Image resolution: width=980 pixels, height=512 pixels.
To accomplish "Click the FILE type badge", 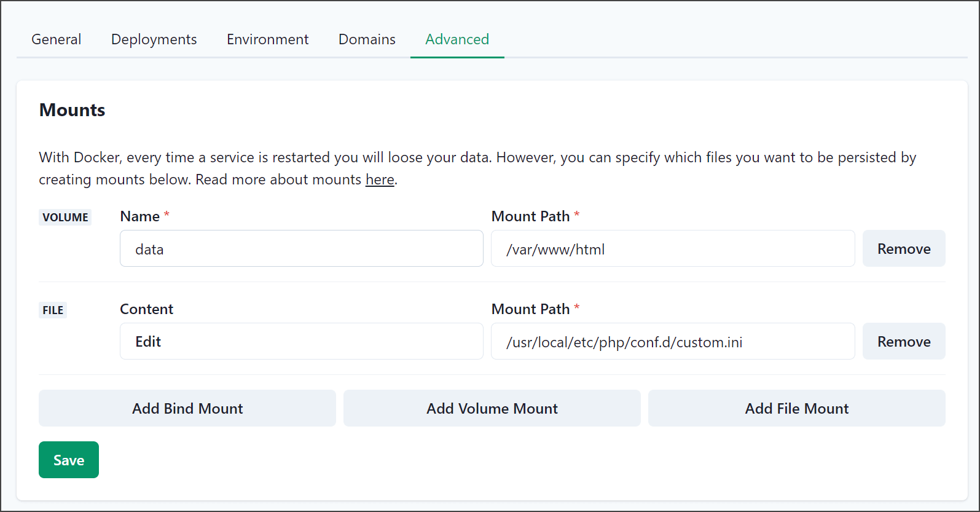I will (x=53, y=310).
